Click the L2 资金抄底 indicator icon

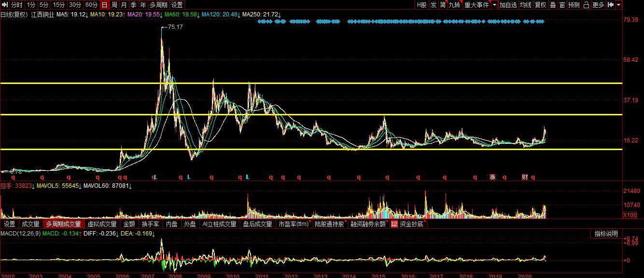coord(394,224)
